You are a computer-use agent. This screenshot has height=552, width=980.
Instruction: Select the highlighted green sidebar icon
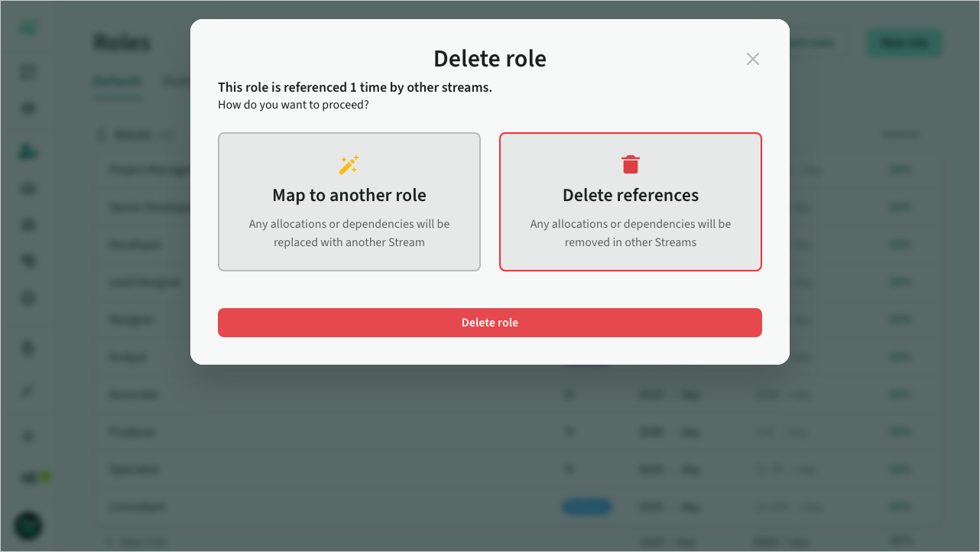click(29, 151)
